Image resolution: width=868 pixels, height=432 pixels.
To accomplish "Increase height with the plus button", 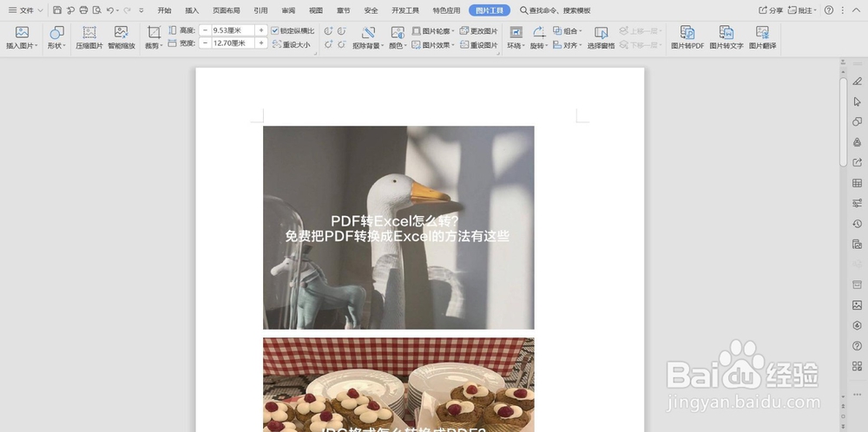I will point(261,30).
